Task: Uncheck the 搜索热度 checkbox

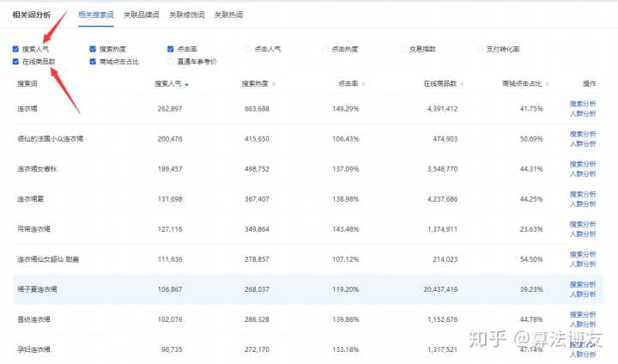Action: click(93, 49)
